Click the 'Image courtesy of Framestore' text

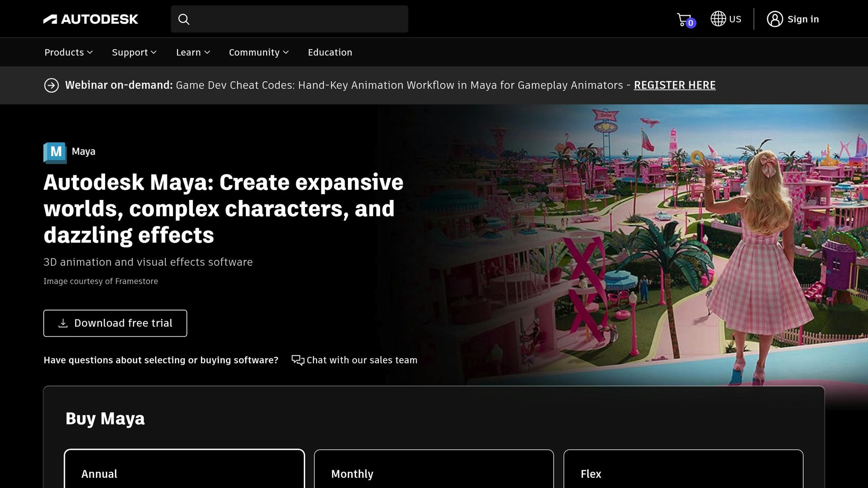click(x=101, y=281)
